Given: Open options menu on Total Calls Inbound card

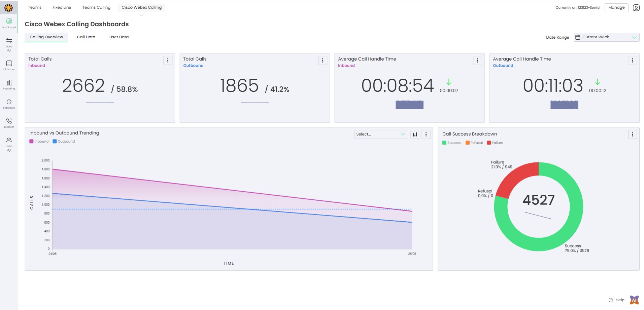Looking at the screenshot, I should pyautogui.click(x=168, y=60).
